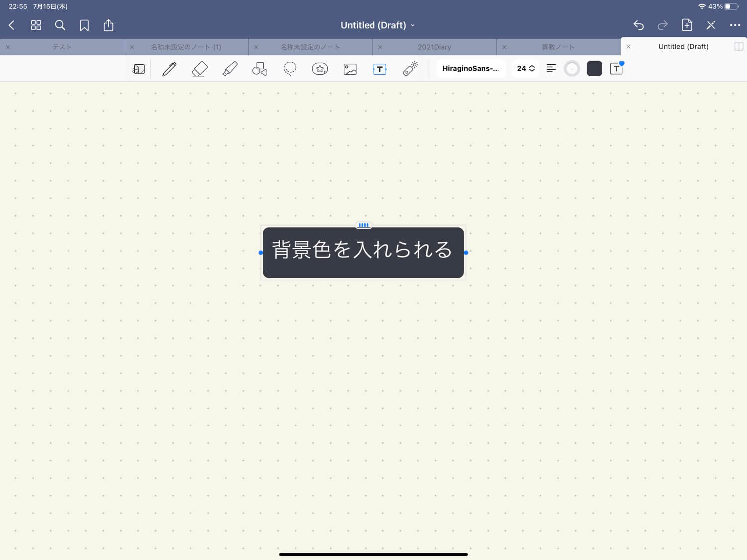Choose the dark background color swatch
This screenshot has height=560, width=747.
(594, 69)
